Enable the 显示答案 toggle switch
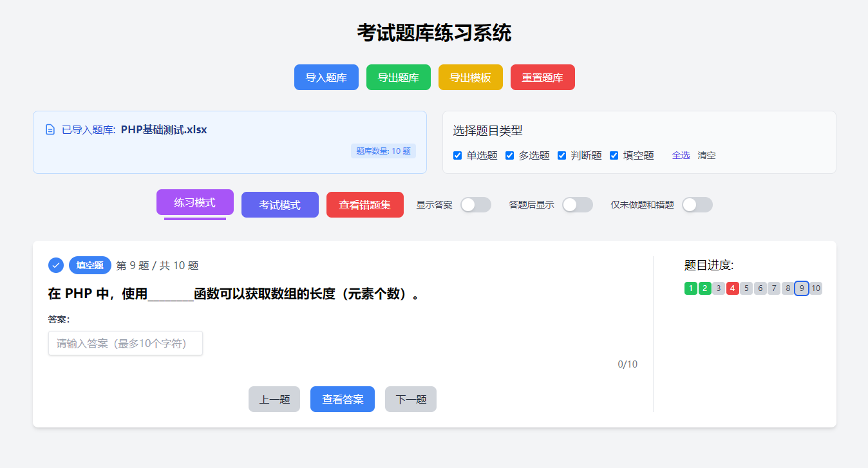 476,205
